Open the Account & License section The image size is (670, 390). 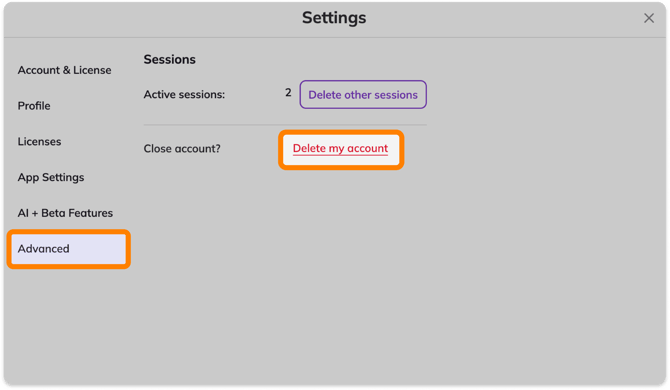(65, 70)
